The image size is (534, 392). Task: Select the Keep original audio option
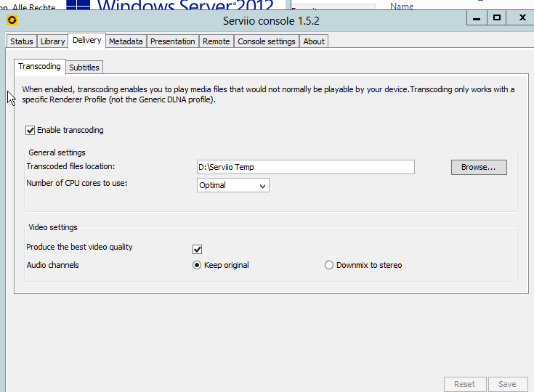197,266
